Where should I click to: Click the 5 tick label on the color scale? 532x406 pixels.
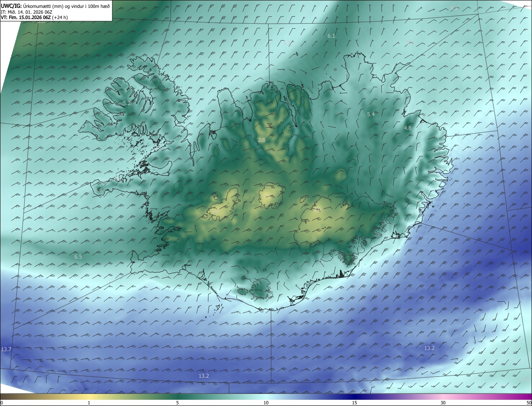click(177, 403)
